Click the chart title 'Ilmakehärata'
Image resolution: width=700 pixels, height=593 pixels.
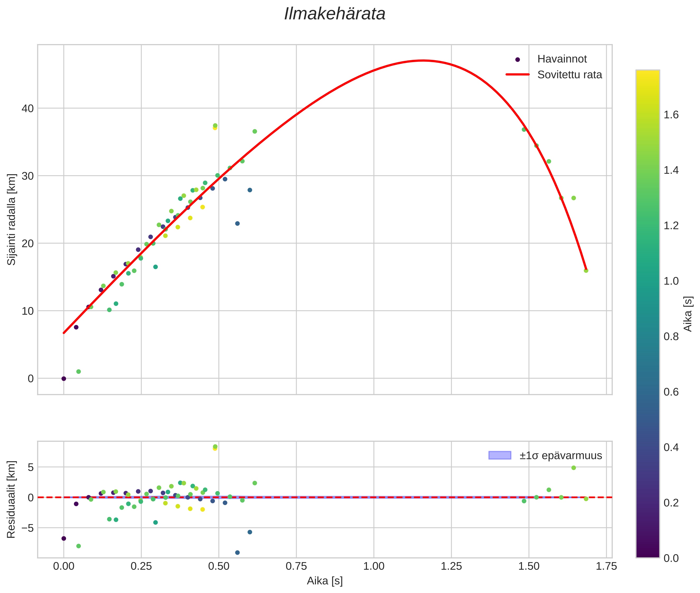[334, 14]
